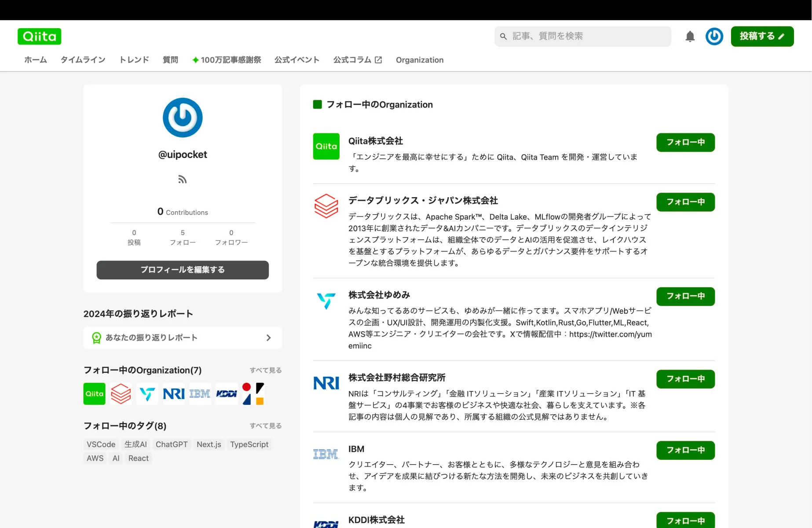Viewport: 812px width, 528px height.
Task: Open notifications via the bell icon
Action: pos(690,37)
